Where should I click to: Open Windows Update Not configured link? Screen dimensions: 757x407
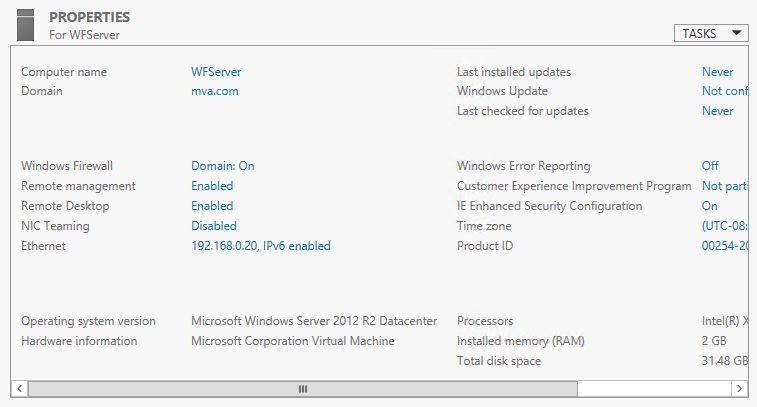[725, 91]
